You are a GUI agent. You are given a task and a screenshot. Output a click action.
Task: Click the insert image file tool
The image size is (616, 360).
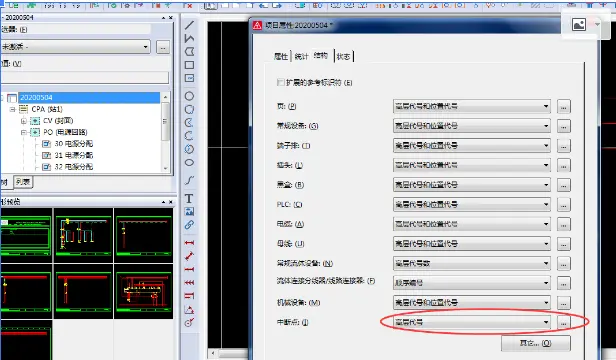(189, 211)
